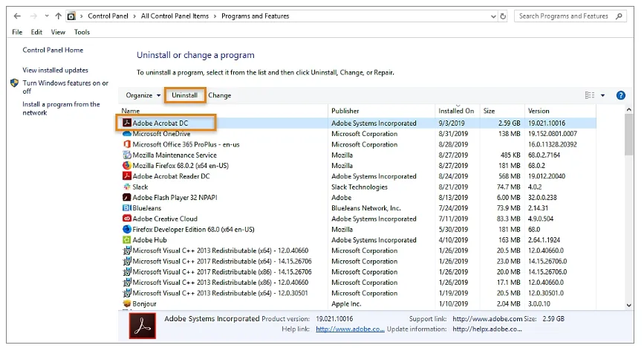This screenshot has width=644, height=348.
Task: Open the Organize dropdown
Action: pyautogui.click(x=143, y=95)
